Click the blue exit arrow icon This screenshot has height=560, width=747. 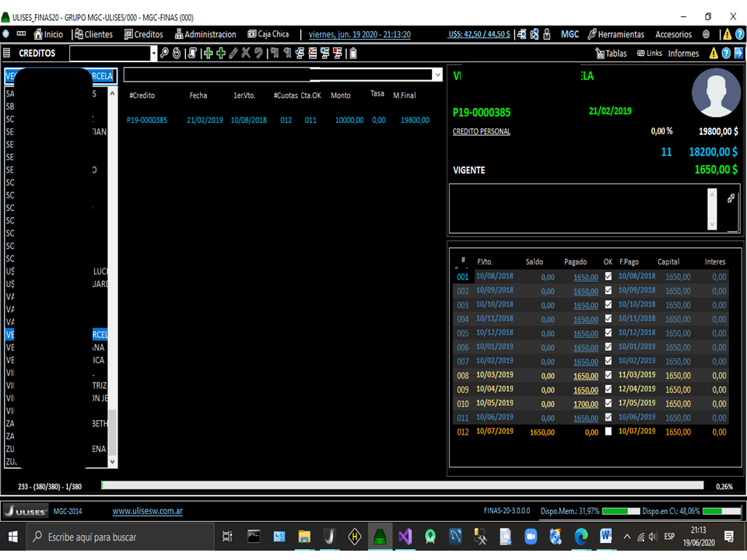[x=738, y=53]
